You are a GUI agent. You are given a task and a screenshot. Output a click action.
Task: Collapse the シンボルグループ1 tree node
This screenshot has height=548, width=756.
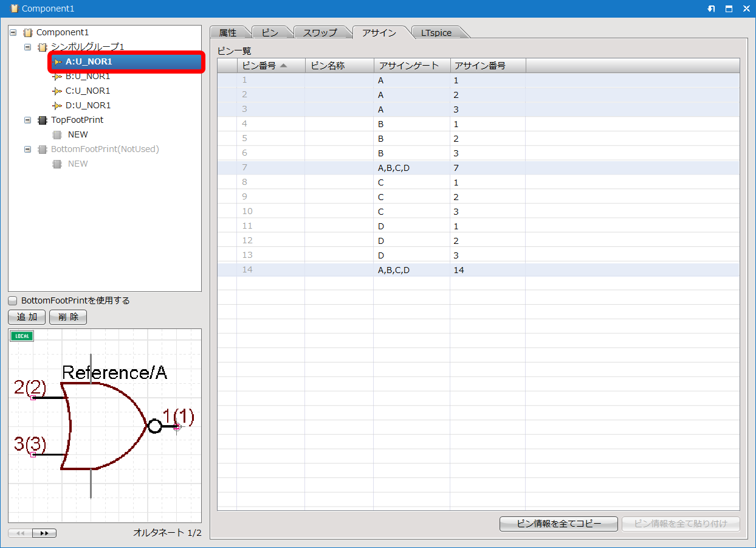(x=28, y=47)
